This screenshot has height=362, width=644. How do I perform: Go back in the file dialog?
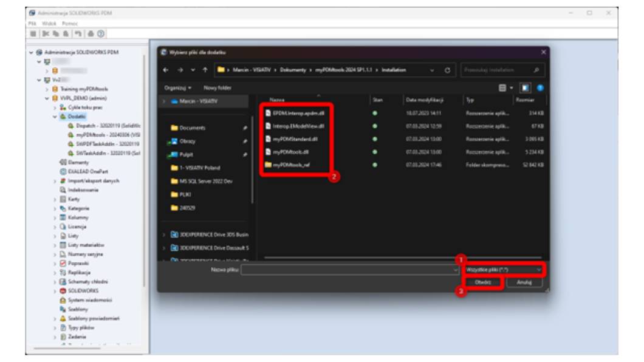165,70
